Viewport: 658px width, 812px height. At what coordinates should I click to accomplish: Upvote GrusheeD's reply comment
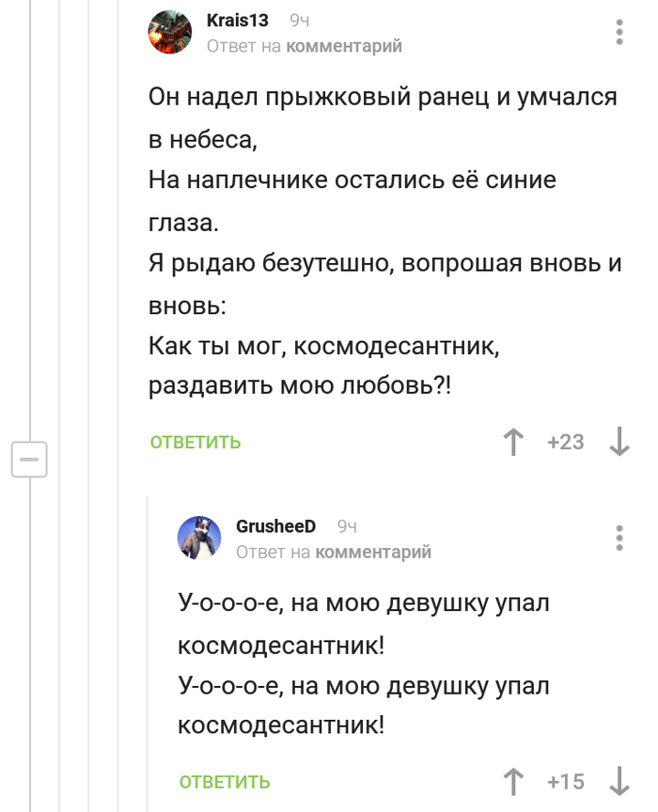tap(513, 781)
